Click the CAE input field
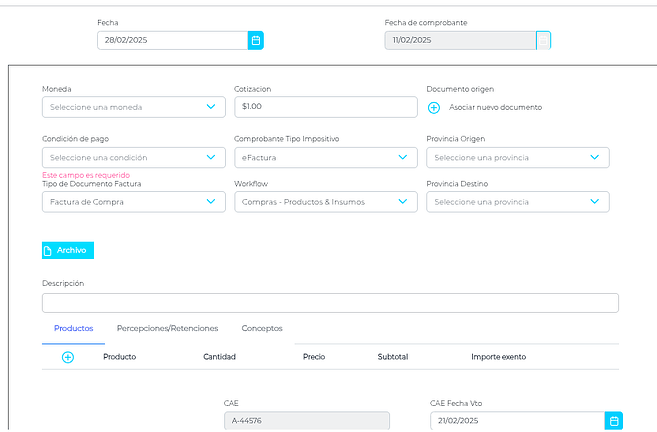This screenshot has width=657, height=432. point(306,421)
